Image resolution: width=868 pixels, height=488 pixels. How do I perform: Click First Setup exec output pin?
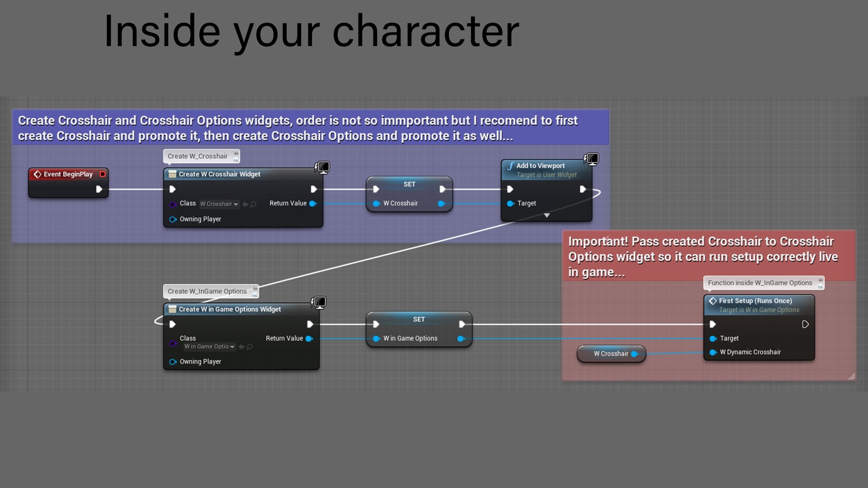805,324
